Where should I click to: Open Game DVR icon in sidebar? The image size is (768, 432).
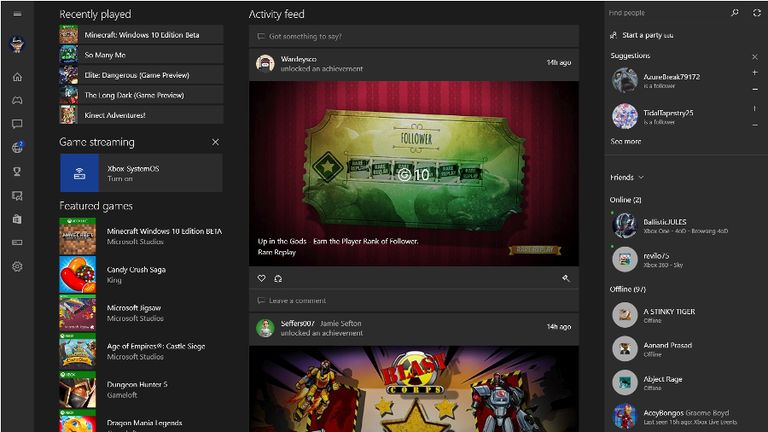(x=17, y=196)
